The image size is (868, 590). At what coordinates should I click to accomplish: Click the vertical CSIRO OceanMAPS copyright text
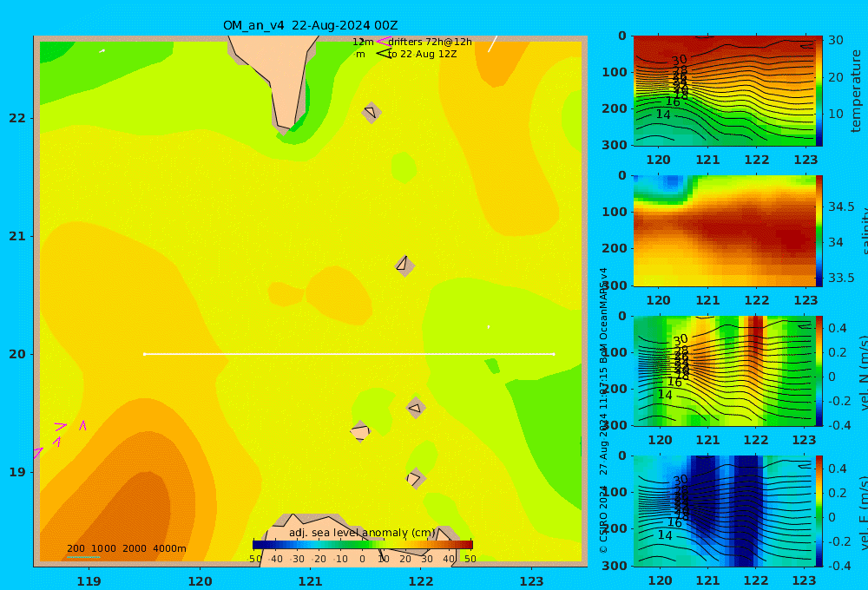[603, 410]
